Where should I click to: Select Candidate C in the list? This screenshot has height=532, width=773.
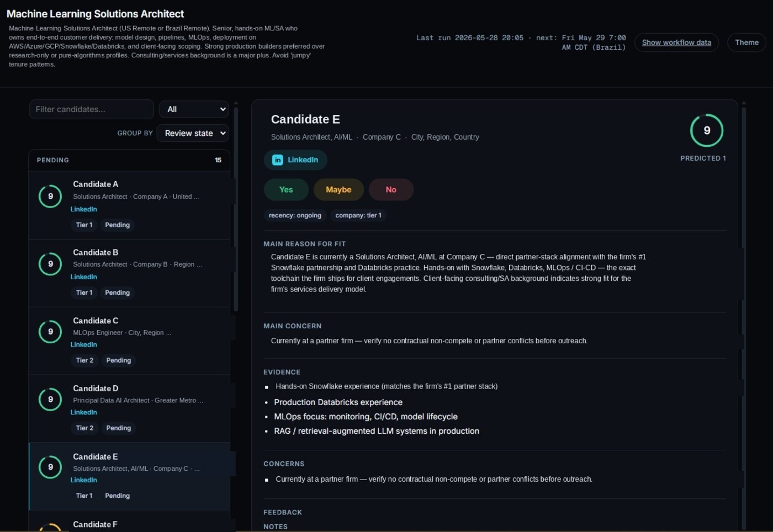pos(129,341)
